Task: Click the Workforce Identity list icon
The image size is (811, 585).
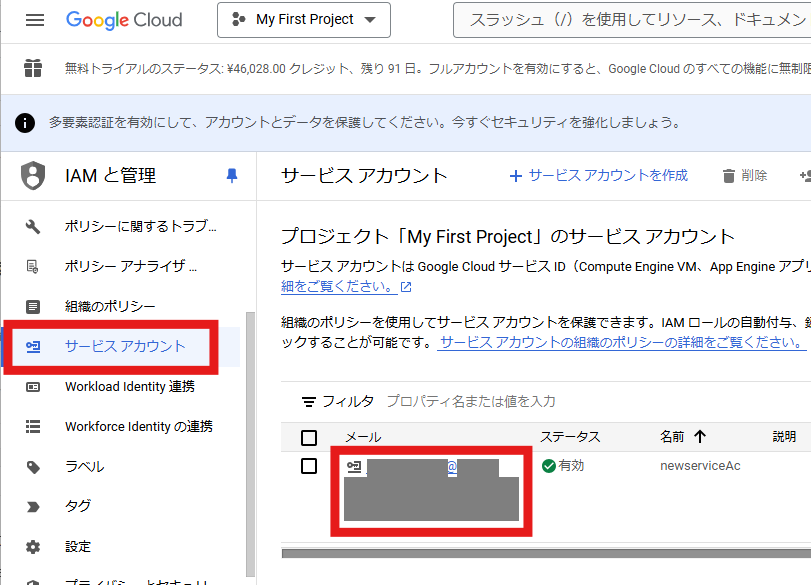Action: (x=33, y=427)
